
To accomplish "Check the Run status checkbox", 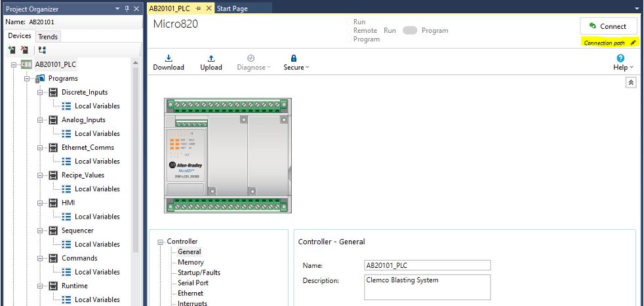I will point(349,22).
